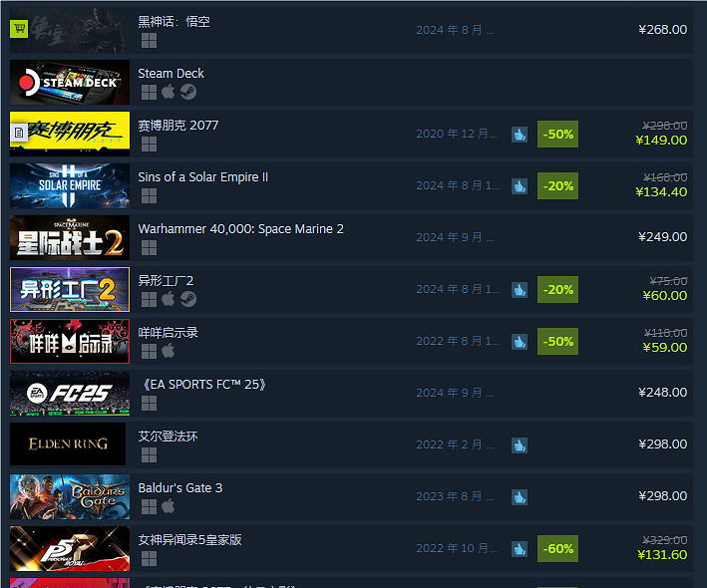
Task: Open the Steam Deck capsule image
Action: coord(70,83)
